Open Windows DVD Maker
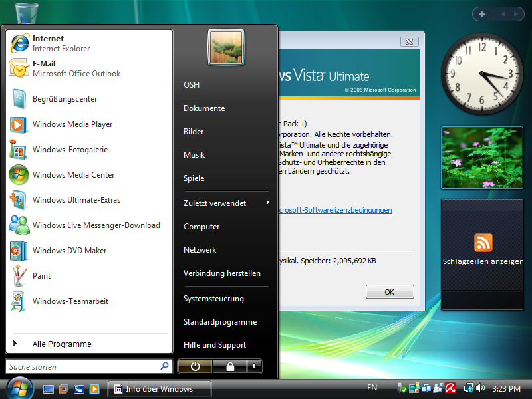532x399 pixels. [x=69, y=251]
